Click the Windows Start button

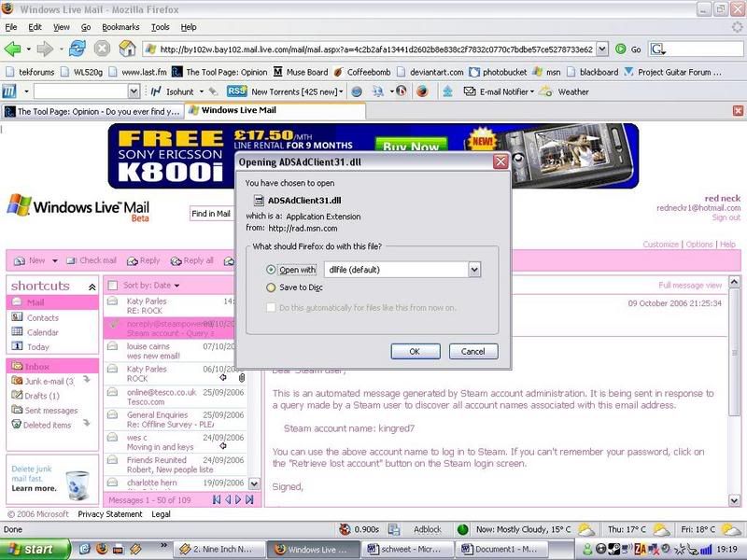pyautogui.click(x=29, y=549)
